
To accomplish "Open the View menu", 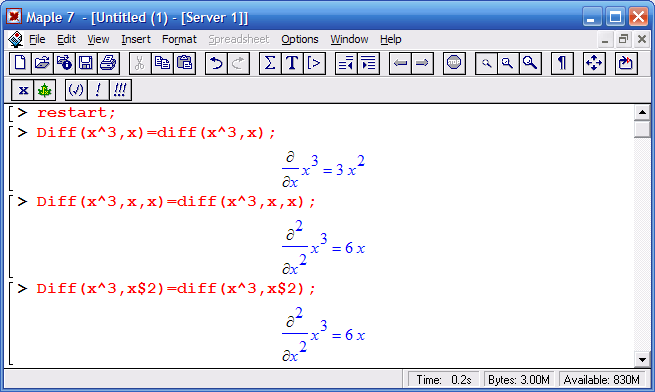I will click(x=98, y=39).
